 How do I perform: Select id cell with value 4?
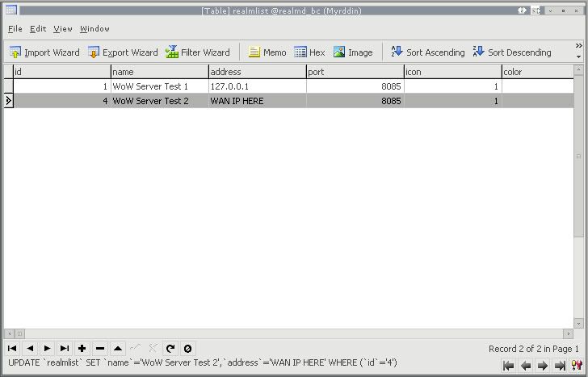point(62,101)
